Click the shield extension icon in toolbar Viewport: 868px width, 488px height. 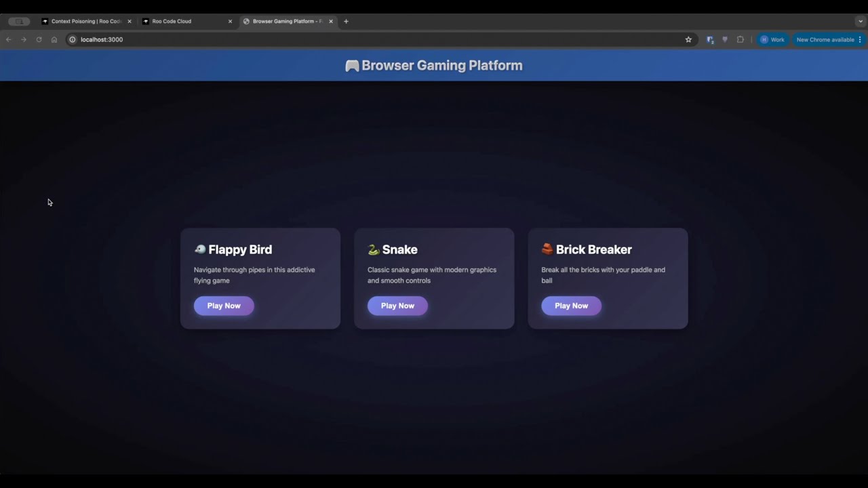tap(725, 39)
